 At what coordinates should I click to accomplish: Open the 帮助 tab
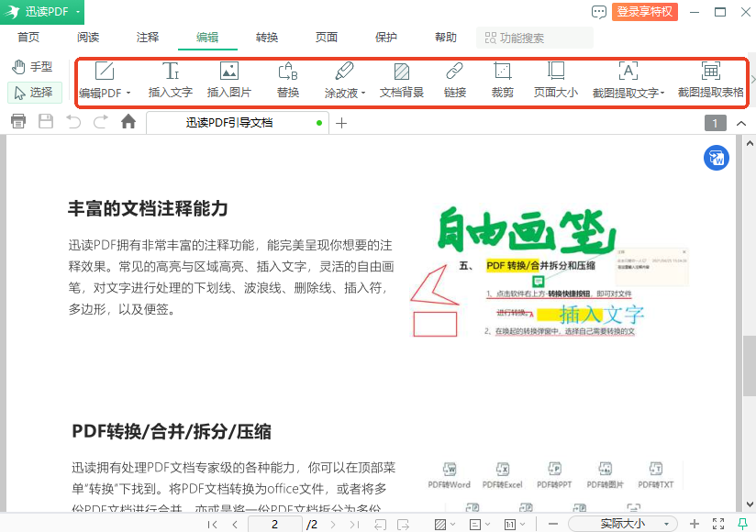446,38
